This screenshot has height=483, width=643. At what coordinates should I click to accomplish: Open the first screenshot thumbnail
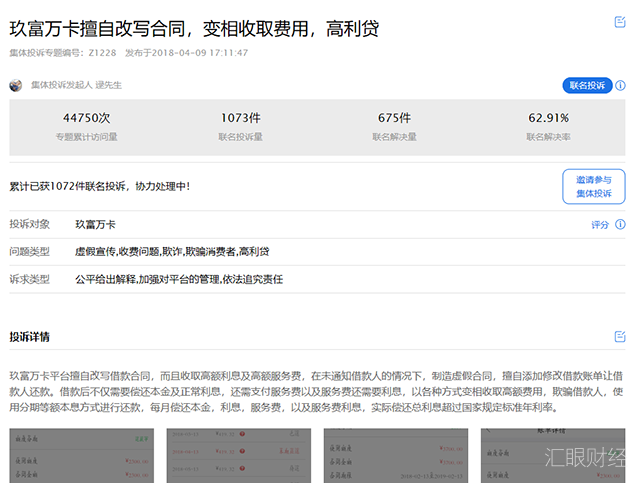coord(82,456)
